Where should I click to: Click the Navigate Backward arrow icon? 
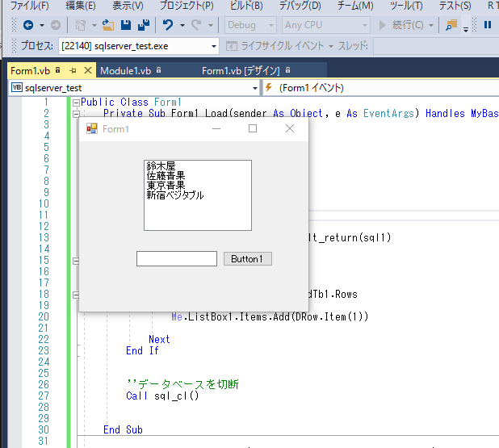[x=27, y=25]
